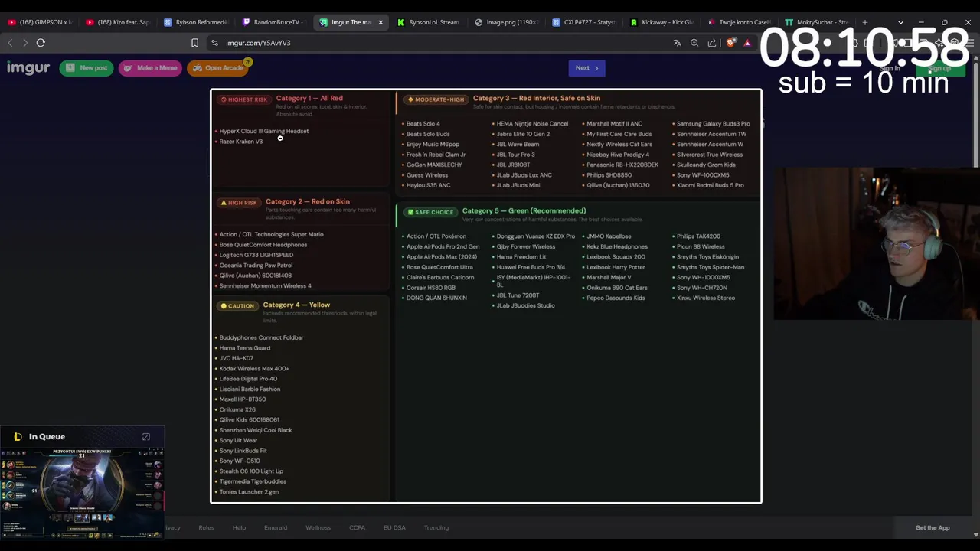Open the CCPA footer link
Image resolution: width=980 pixels, height=551 pixels.
pyautogui.click(x=357, y=527)
